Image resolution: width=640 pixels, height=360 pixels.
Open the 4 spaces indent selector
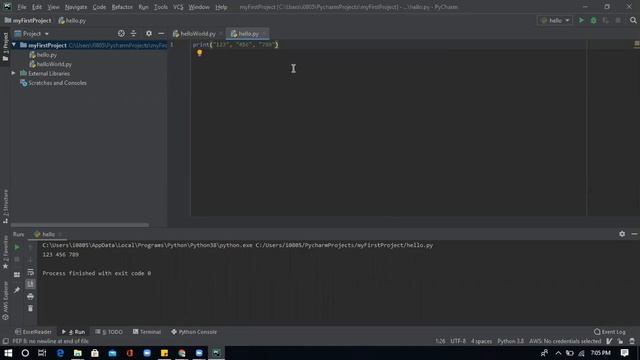tap(482, 341)
